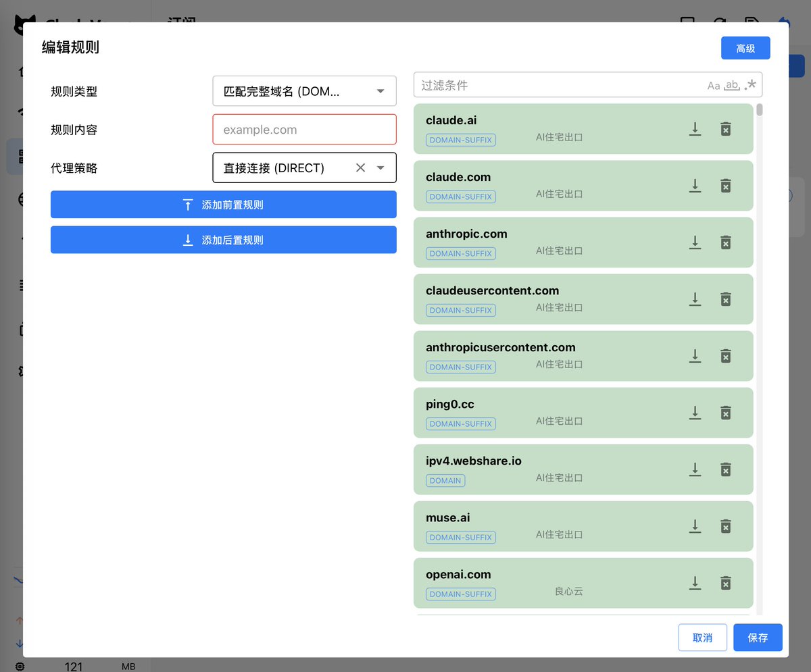Click the DOMAIN-SUFFIX tag under anthropicusercontent.com
The image size is (811, 672).
[x=461, y=367]
